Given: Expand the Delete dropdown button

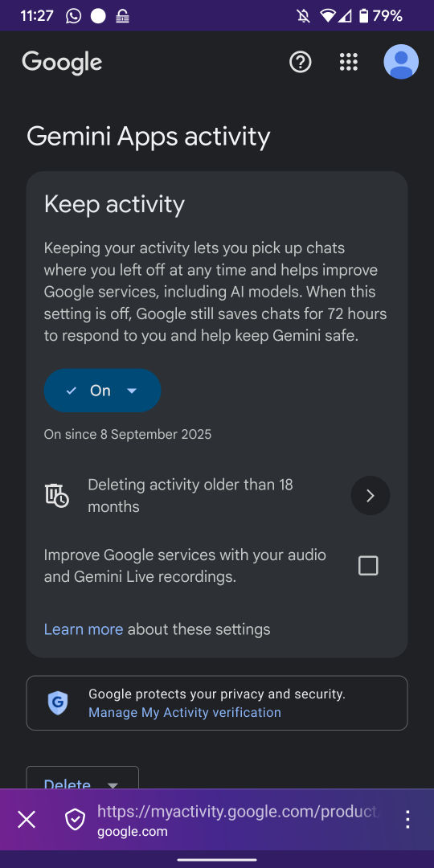Looking at the screenshot, I should click(x=83, y=779).
